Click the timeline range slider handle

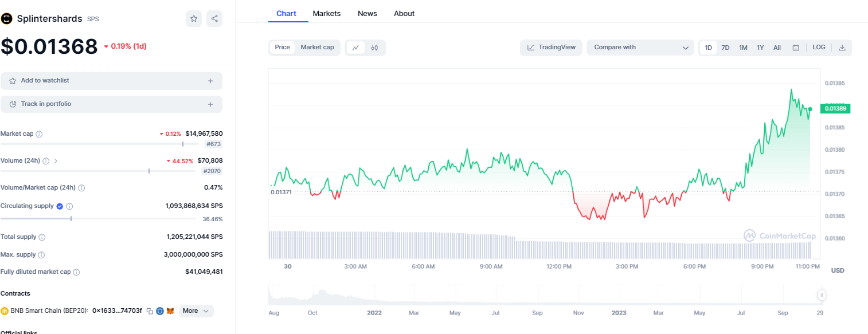tap(822, 295)
